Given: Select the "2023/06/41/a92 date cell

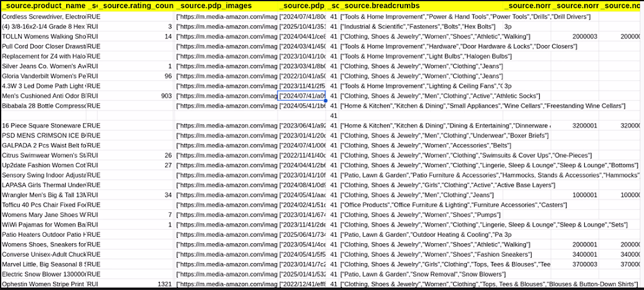Looking at the screenshot, I should coord(302,126).
